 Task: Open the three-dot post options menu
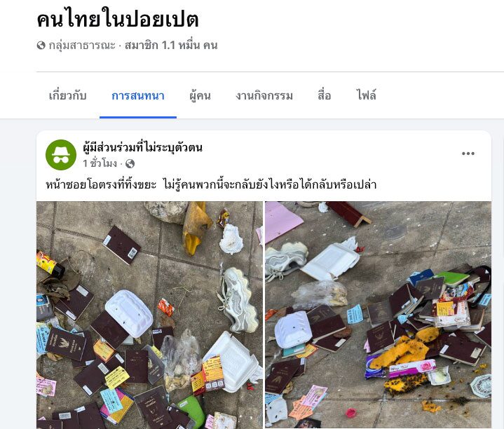(468, 154)
